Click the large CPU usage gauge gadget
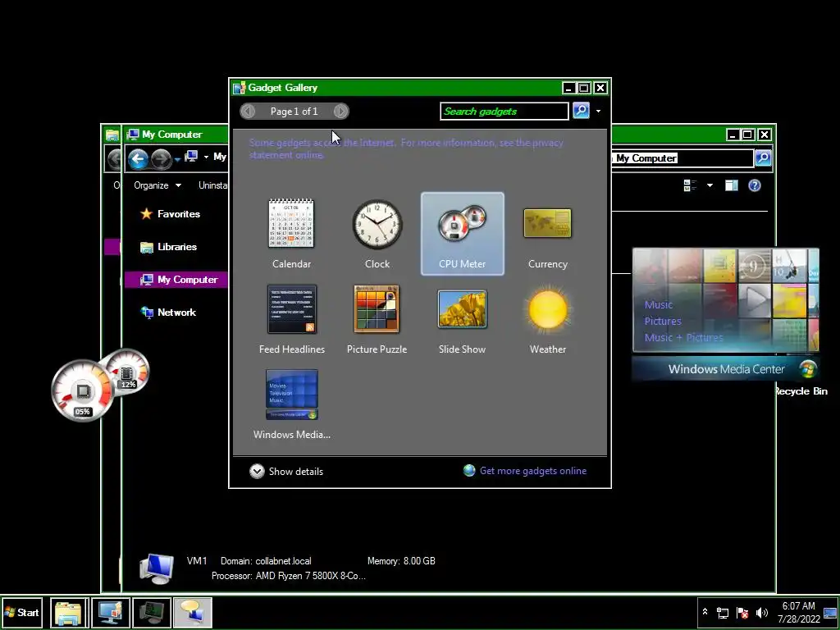 82,391
